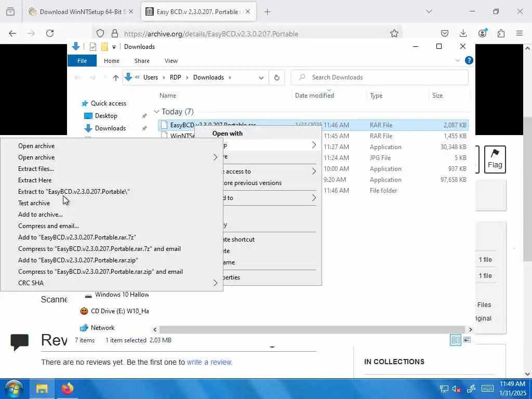This screenshot has height=399, width=532.
Task: Reload the archive.org page
Action: (x=50, y=33)
